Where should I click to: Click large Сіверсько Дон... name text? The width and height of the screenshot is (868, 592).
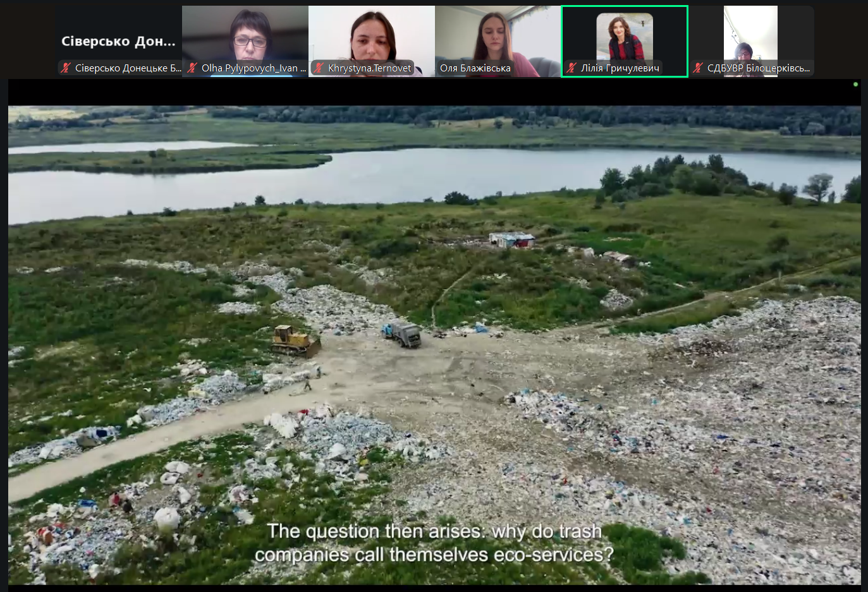point(118,42)
